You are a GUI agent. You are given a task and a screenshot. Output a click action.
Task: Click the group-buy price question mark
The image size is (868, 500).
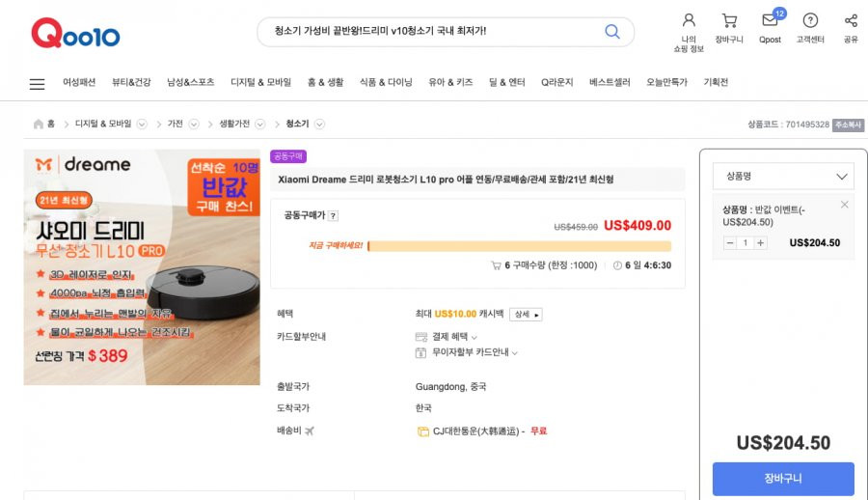coord(333,215)
